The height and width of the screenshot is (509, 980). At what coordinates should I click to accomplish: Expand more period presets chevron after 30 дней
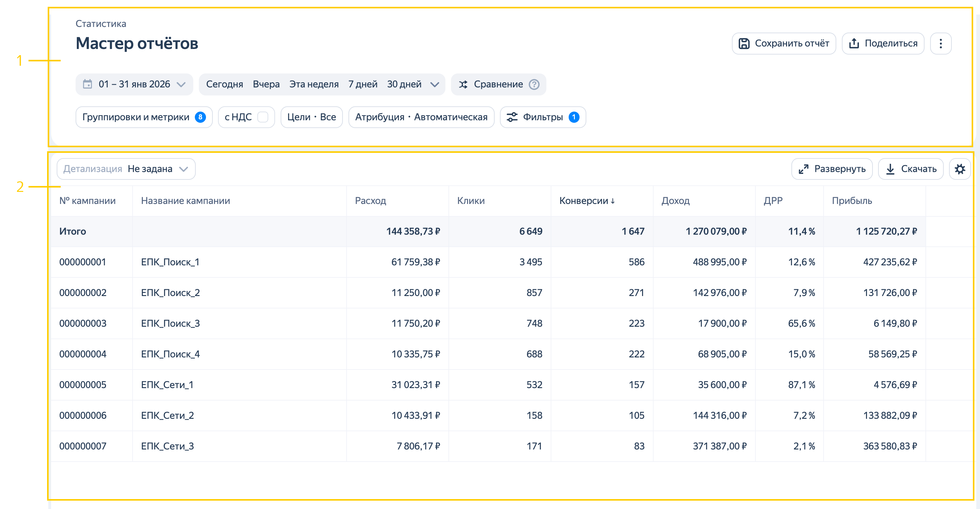point(435,84)
